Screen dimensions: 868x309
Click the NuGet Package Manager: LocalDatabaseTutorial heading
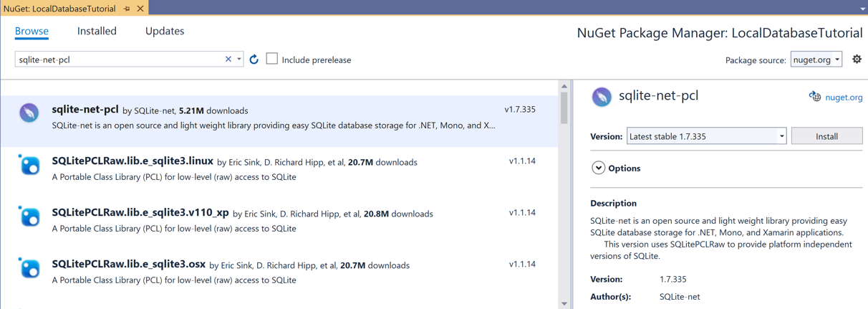720,33
